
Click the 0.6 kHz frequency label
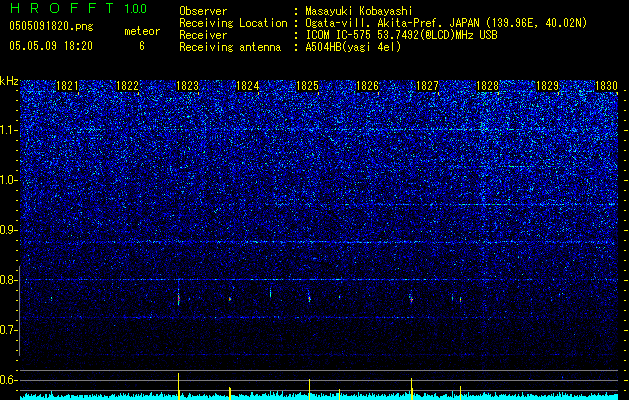click(x=7, y=380)
